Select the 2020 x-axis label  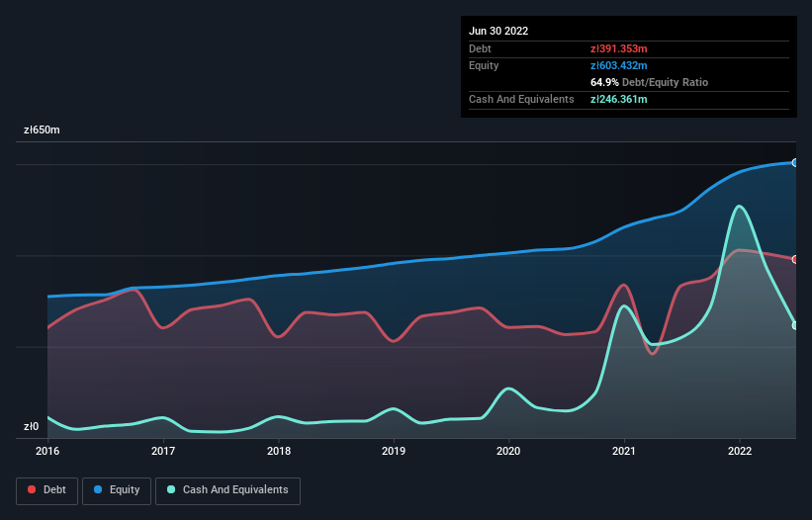coord(508,451)
